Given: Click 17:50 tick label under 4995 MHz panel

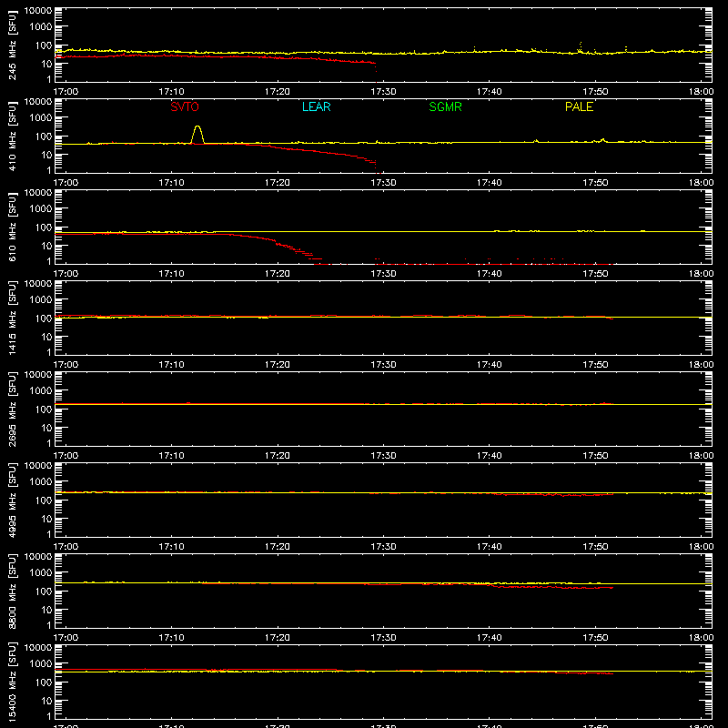Looking at the screenshot, I should [x=595, y=547].
